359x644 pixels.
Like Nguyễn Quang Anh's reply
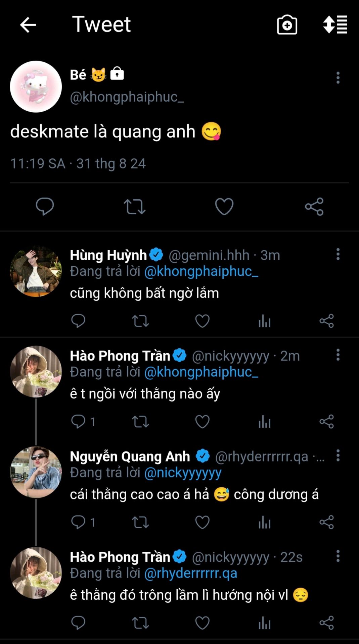pos(202,522)
